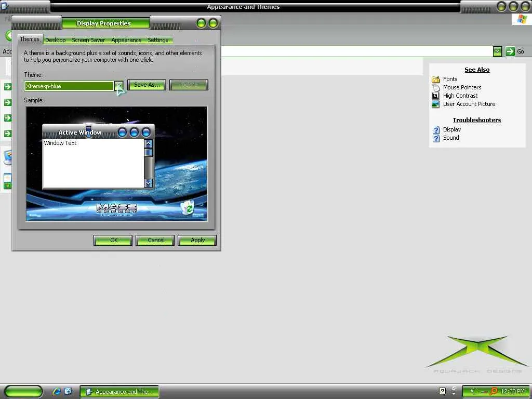Select the Appearance and Themes taskbar button
The height and width of the screenshot is (399, 532).
pos(119,392)
